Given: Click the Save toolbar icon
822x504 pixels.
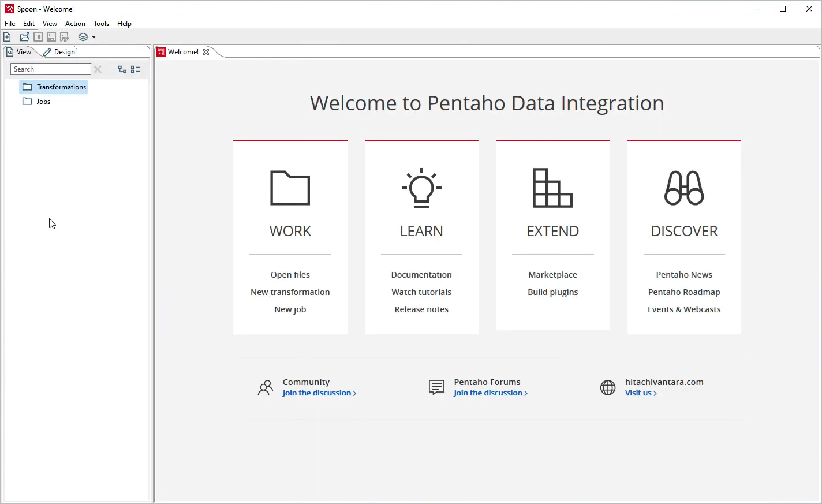Looking at the screenshot, I should click(51, 37).
